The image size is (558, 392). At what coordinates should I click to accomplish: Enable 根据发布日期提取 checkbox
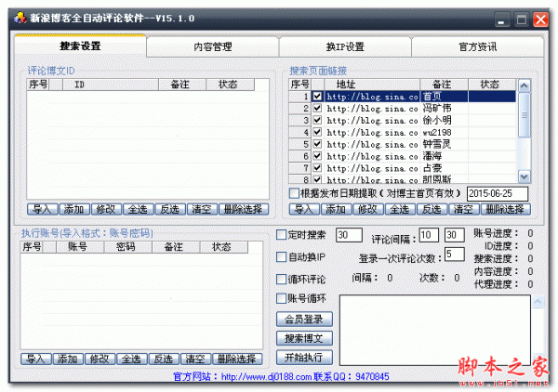(x=294, y=193)
